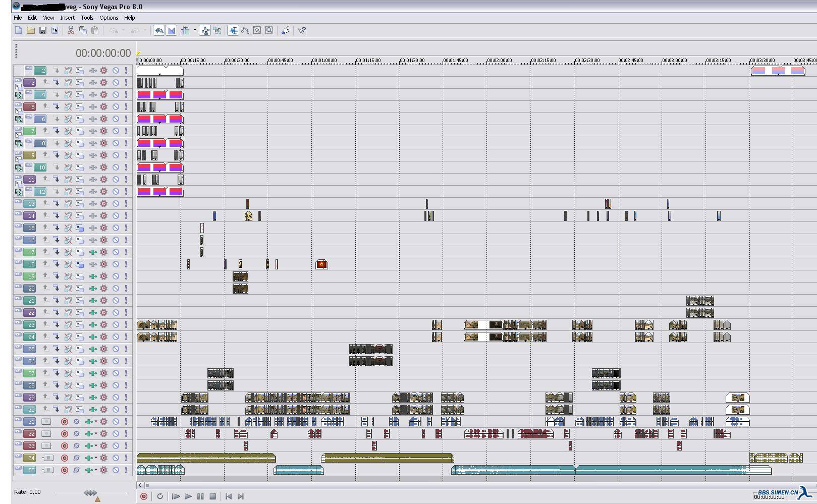Click Play From Start

[x=176, y=496]
